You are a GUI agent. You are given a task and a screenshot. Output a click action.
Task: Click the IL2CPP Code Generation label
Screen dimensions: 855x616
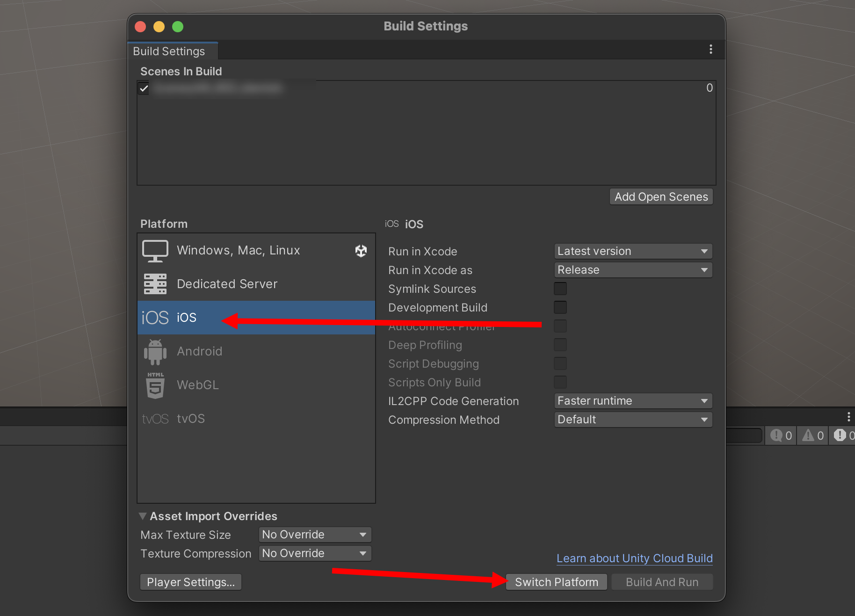pyautogui.click(x=454, y=401)
